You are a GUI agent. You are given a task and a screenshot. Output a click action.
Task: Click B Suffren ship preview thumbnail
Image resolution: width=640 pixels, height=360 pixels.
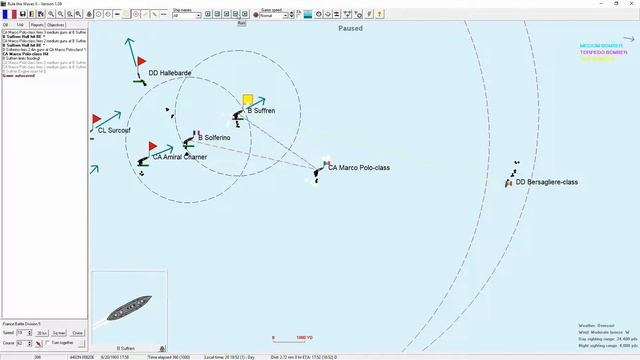[129, 308]
